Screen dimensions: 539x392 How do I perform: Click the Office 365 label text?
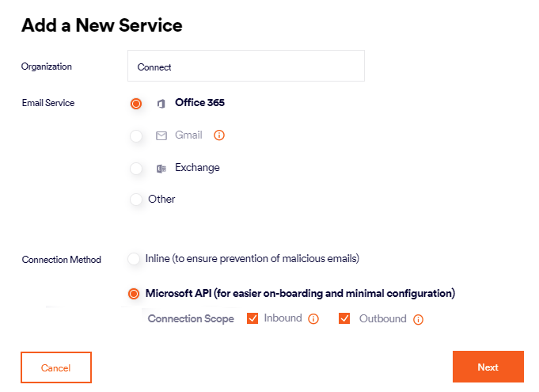199,103
